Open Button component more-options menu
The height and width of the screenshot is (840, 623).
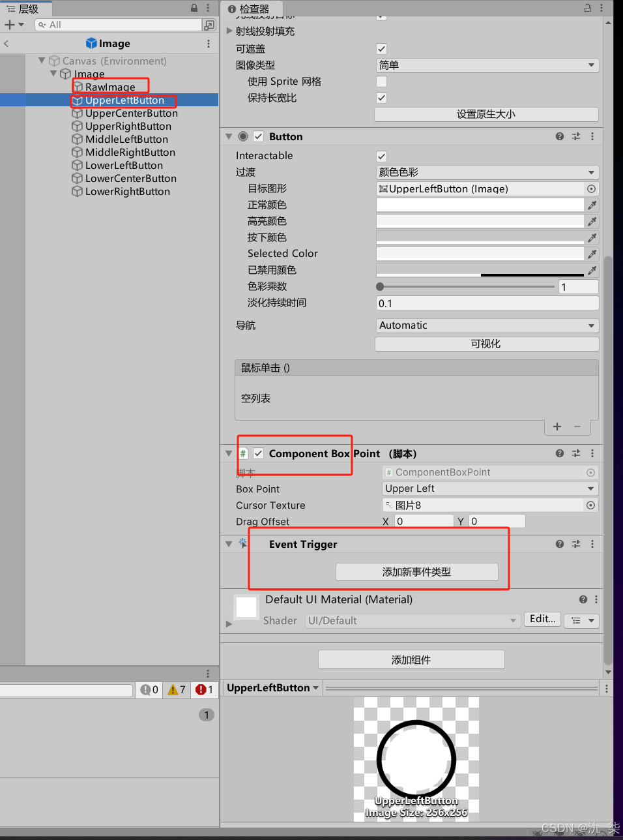point(592,136)
